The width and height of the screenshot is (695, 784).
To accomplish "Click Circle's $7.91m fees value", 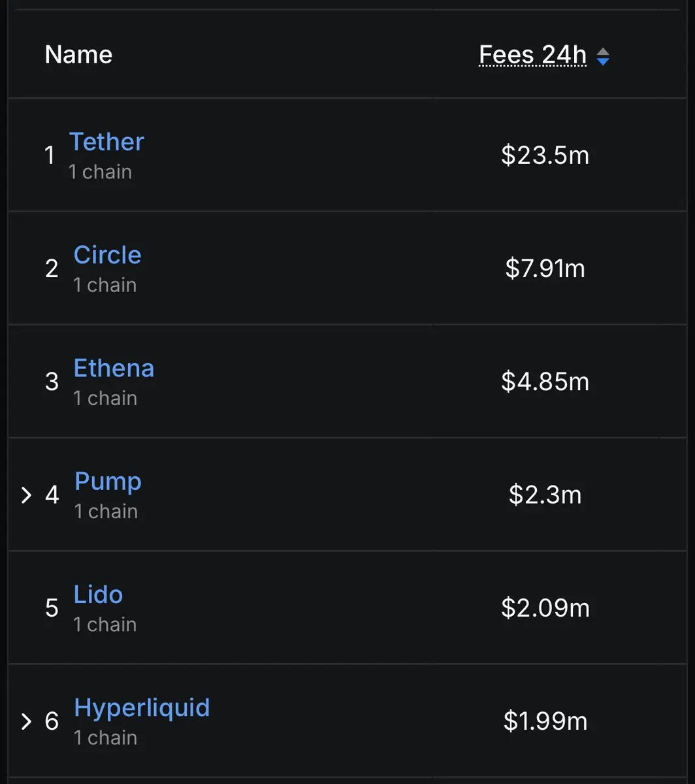I will (x=545, y=269).
